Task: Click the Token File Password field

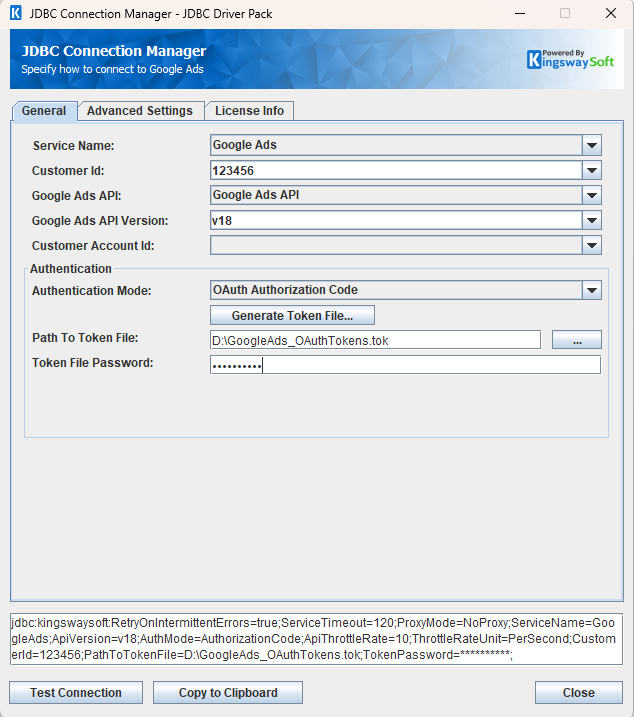Action: [405, 365]
